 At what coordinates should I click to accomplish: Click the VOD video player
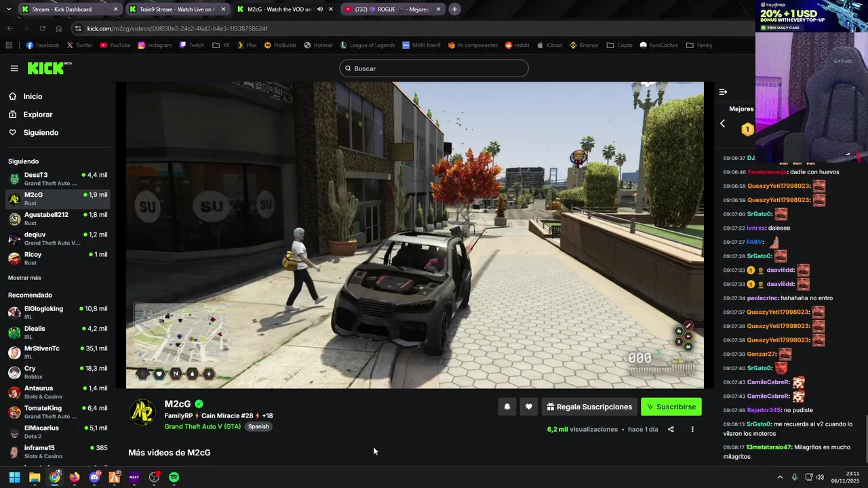coord(415,235)
